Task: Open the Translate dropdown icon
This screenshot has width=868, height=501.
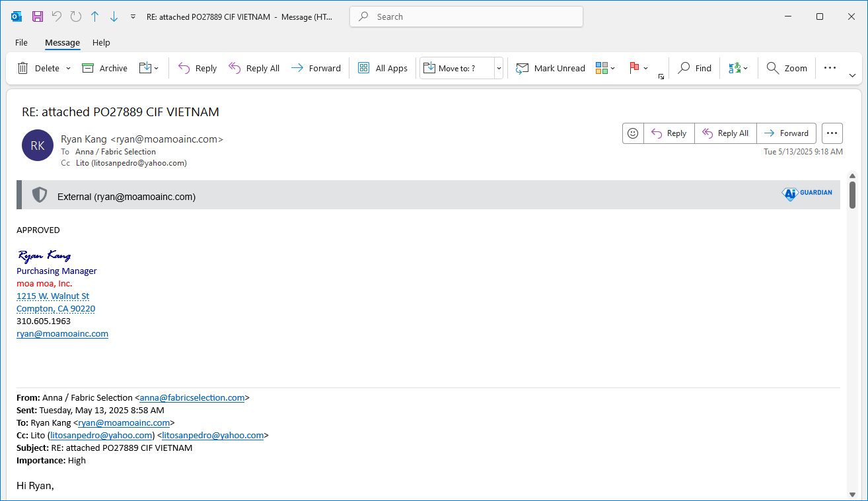Action: coord(738,68)
